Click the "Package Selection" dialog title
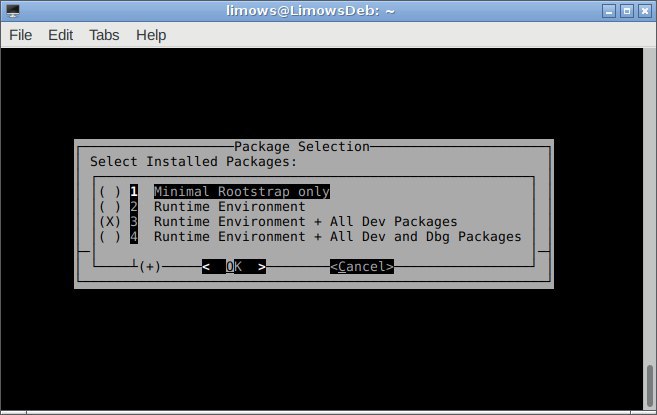Screen dimensions: 657x415 [x=302, y=147]
